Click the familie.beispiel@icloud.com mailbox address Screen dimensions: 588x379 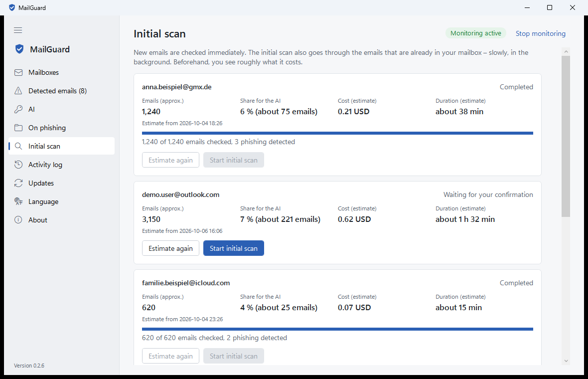[x=186, y=283]
